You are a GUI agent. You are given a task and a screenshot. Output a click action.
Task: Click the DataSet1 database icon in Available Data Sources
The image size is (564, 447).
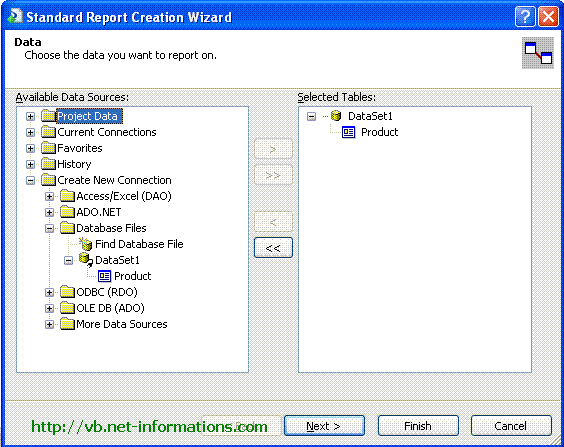(x=86, y=260)
